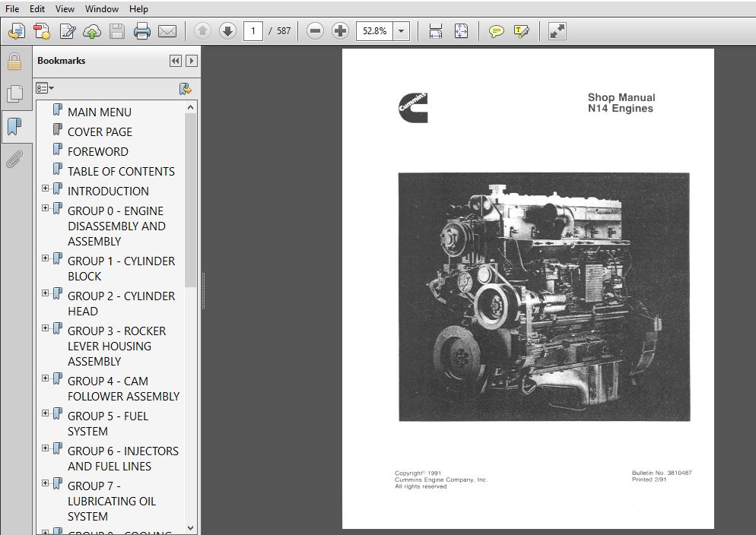Open the Edit menu
Screen dimensions: 756x535
tap(37, 8)
